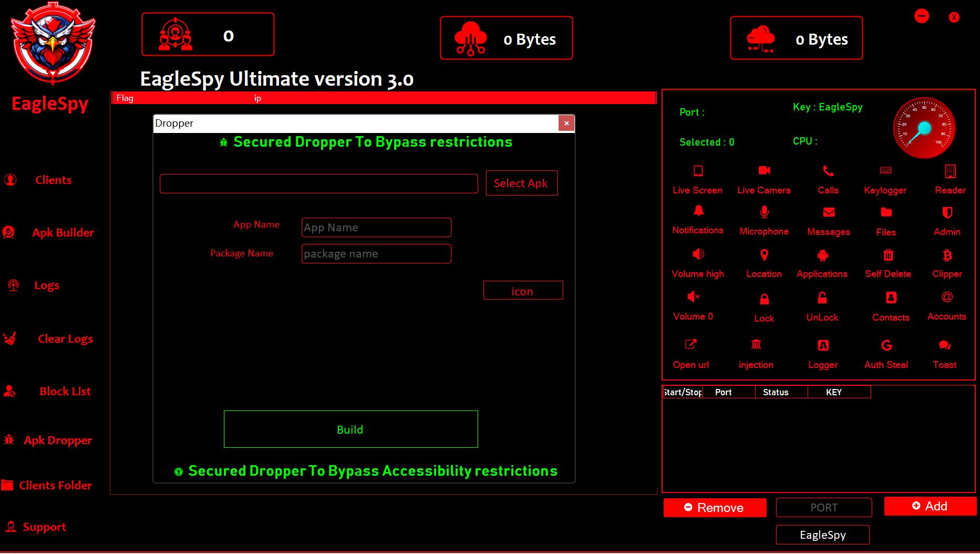The image size is (980, 554).
Task: Open the Live Screen icon
Action: (698, 171)
